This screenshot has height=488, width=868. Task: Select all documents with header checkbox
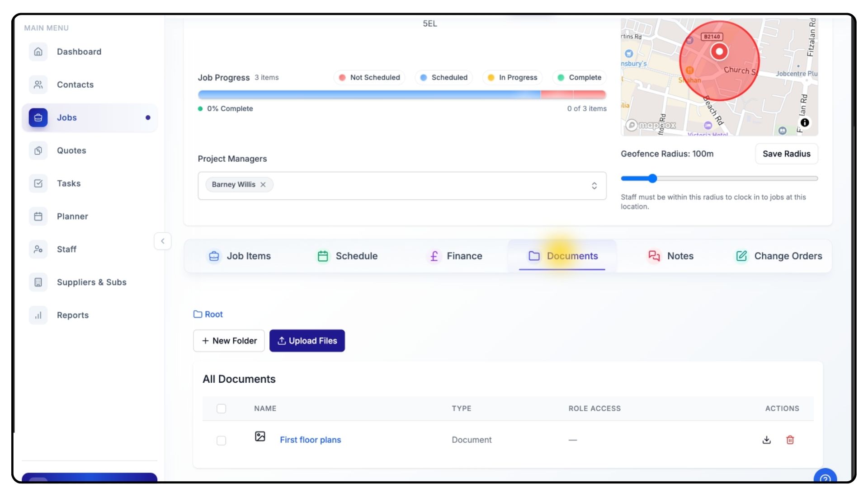[221, 408]
